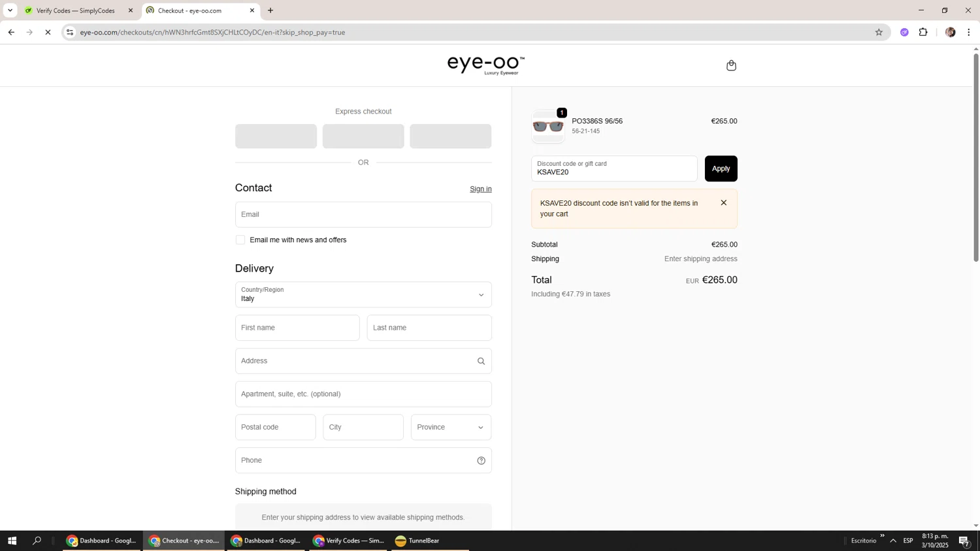
Task: Click the 'Enter shipping address' shipping text
Action: (x=700, y=259)
